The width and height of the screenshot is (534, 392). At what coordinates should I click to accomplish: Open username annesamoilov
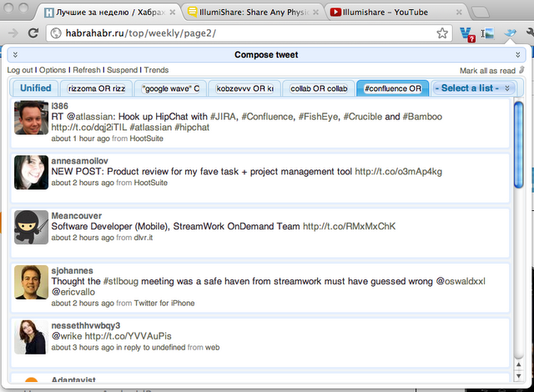80,161
